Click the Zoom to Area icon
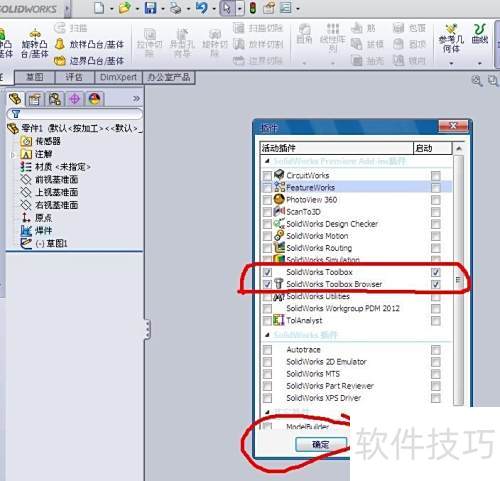This screenshot has width=500, height=481. pyautogui.click(x=493, y=81)
